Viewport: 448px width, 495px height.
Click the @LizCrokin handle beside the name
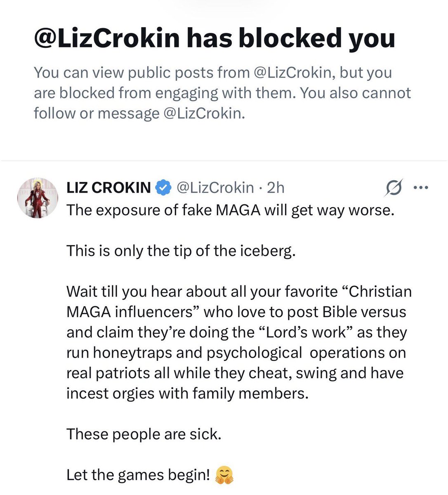[215, 188]
